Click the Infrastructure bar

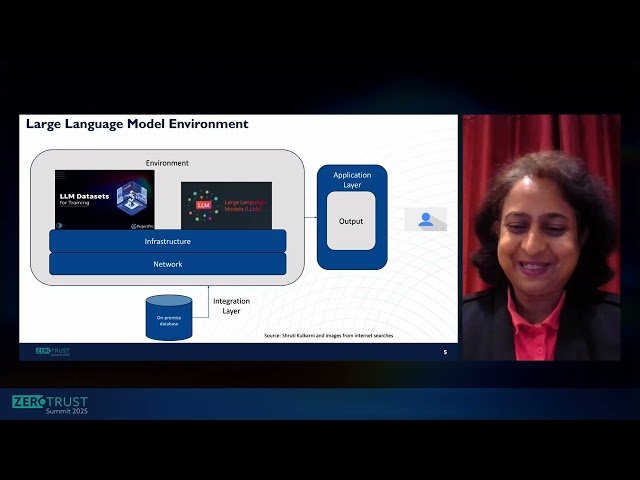tap(167, 241)
